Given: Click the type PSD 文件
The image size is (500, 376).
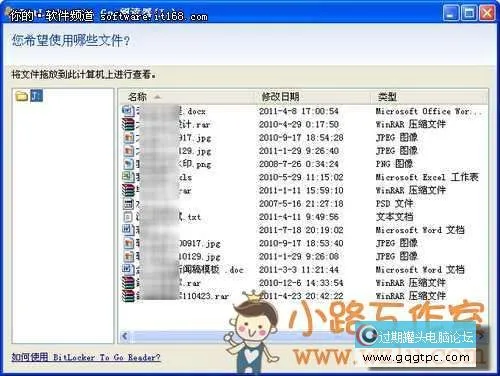Looking at the screenshot, I should click(394, 204).
